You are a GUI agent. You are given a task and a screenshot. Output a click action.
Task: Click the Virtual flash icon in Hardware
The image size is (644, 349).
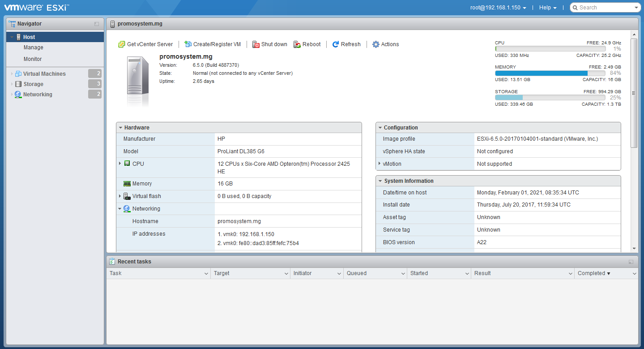click(127, 196)
